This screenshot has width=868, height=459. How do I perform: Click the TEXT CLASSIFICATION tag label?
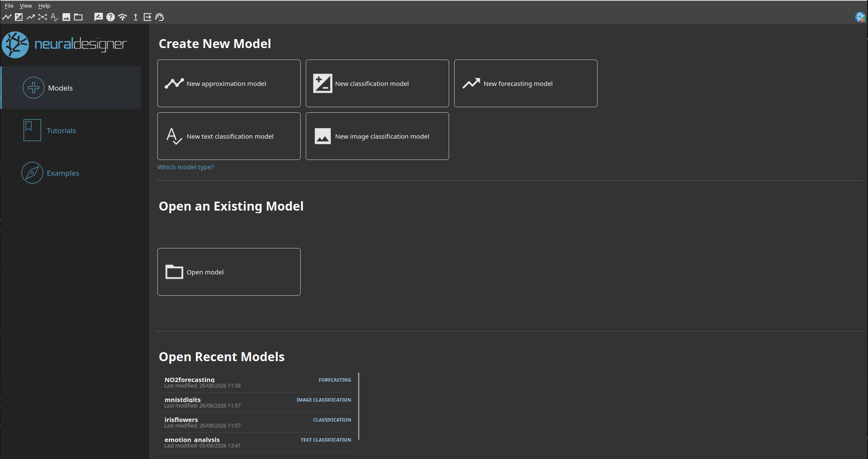(x=326, y=440)
